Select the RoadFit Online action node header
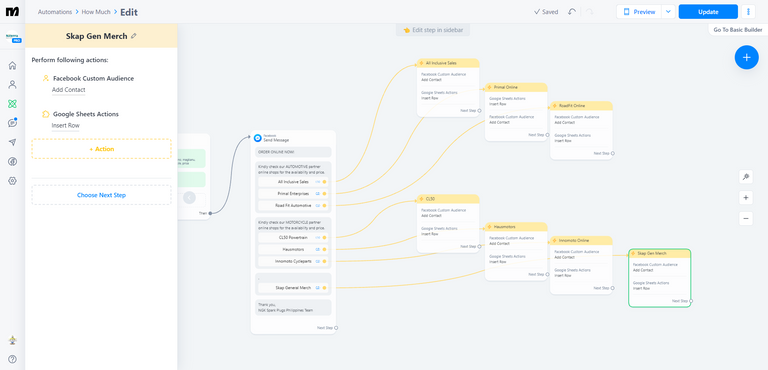 point(581,105)
